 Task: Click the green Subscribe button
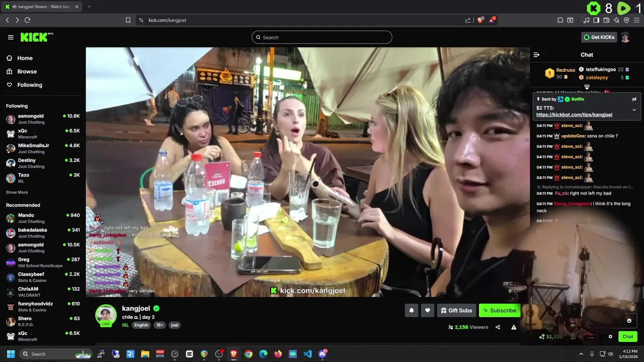click(500, 311)
